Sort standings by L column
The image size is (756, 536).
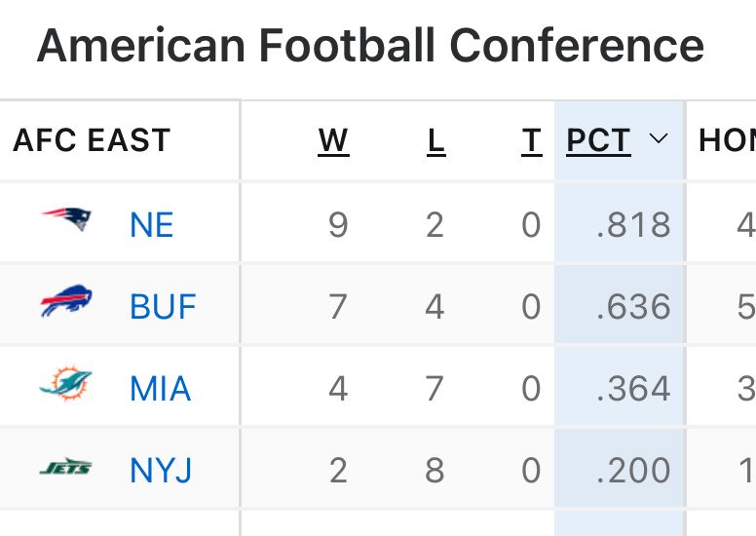pyautogui.click(x=435, y=141)
